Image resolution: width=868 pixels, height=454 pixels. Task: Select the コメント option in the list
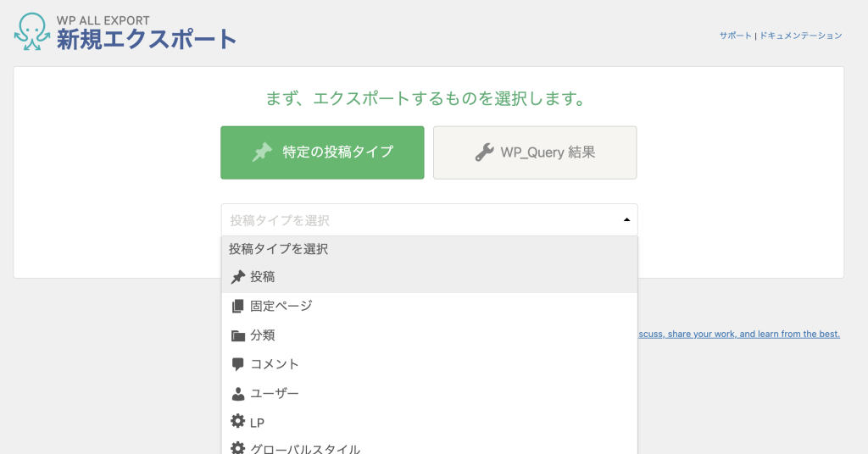(275, 364)
